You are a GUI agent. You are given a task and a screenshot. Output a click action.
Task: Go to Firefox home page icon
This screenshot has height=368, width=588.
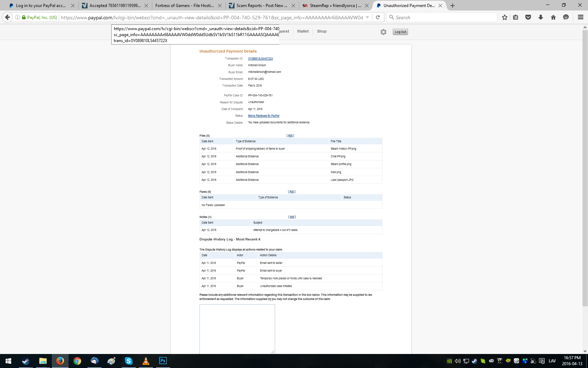[553, 17]
